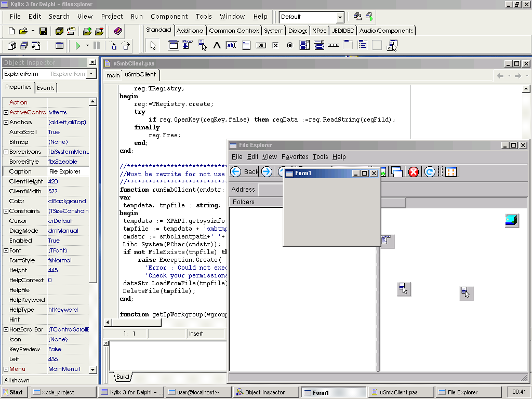Click the Back button in File Explorer
532x399 pixels.
[244, 171]
